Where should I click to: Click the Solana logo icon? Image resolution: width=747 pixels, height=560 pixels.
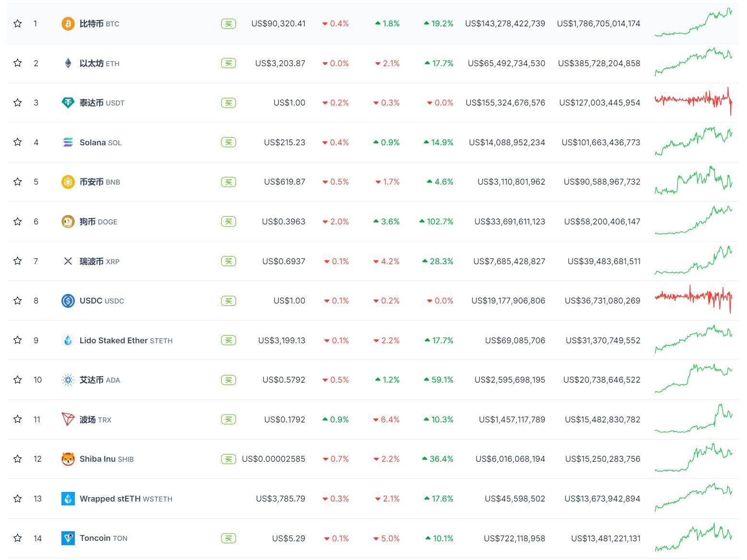[68, 142]
